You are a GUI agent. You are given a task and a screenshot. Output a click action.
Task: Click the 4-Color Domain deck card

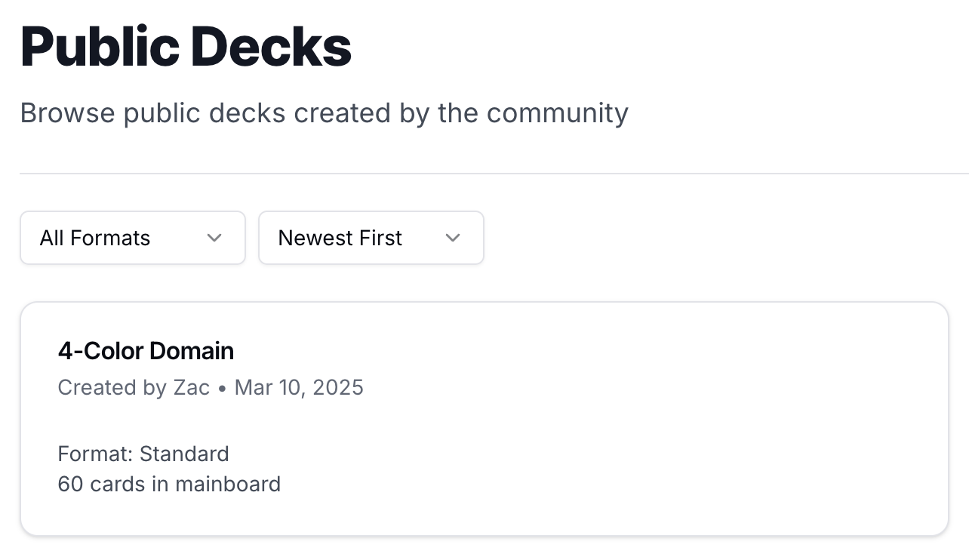pyautogui.click(x=484, y=419)
